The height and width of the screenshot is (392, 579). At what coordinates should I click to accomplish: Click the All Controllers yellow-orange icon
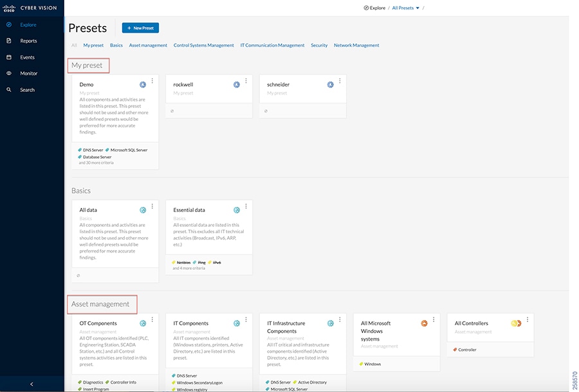516,323
